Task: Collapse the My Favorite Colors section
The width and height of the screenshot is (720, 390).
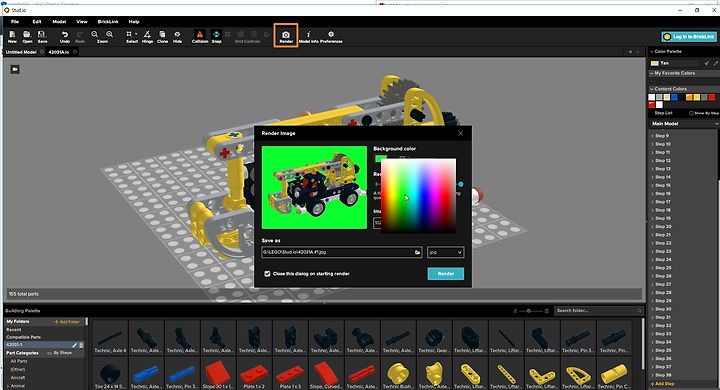Action: 651,73
